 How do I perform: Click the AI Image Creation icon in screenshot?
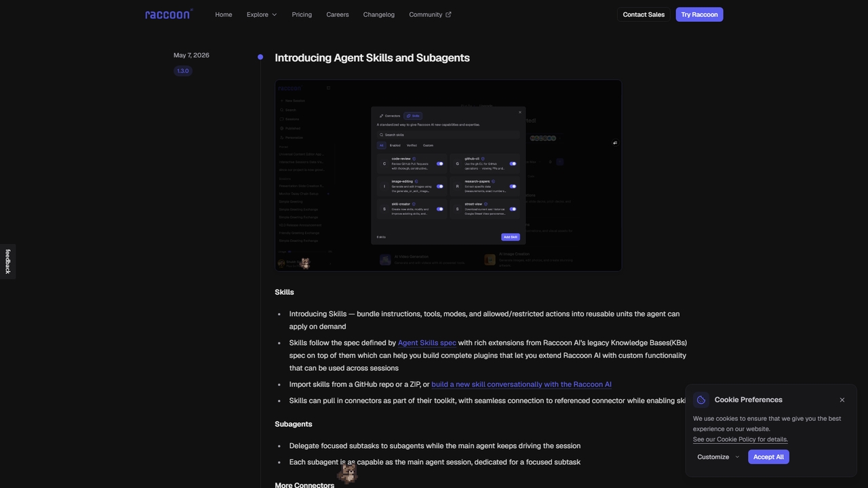pyautogui.click(x=490, y=260)
